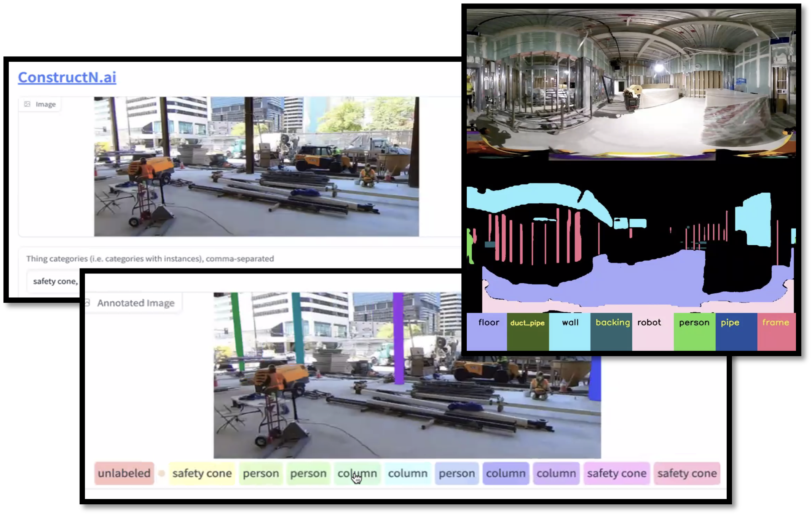812x515 pixels.
Task: Click the thing categories text field
Action: (x=54, y=281)
